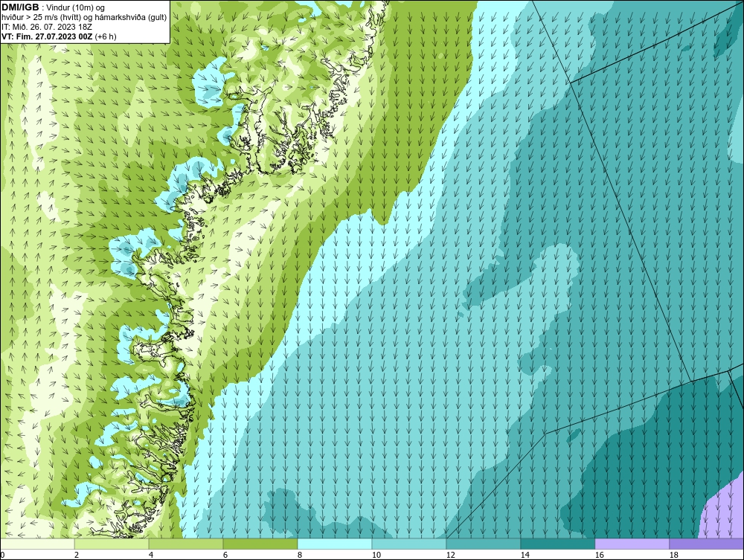Click the 0–2 m/s pale yellow legend swatch
The height and width of the screenshot is (560, 744).
(x=37, y=544)
